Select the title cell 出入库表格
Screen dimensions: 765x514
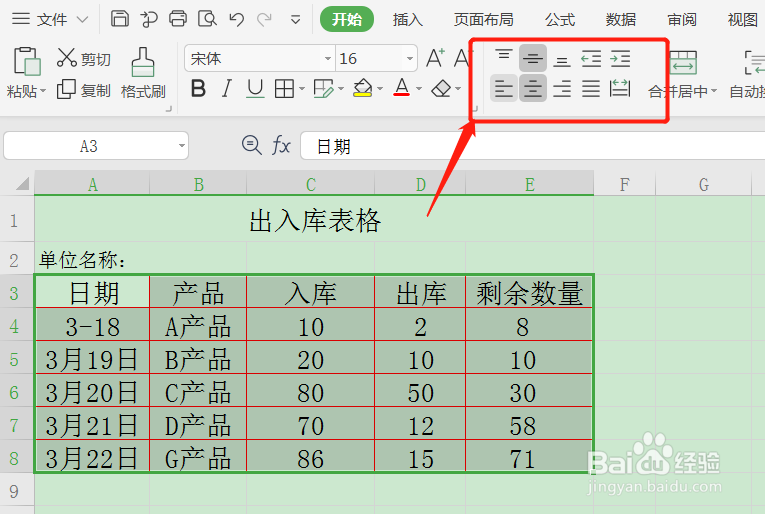[x=314, y=220]
